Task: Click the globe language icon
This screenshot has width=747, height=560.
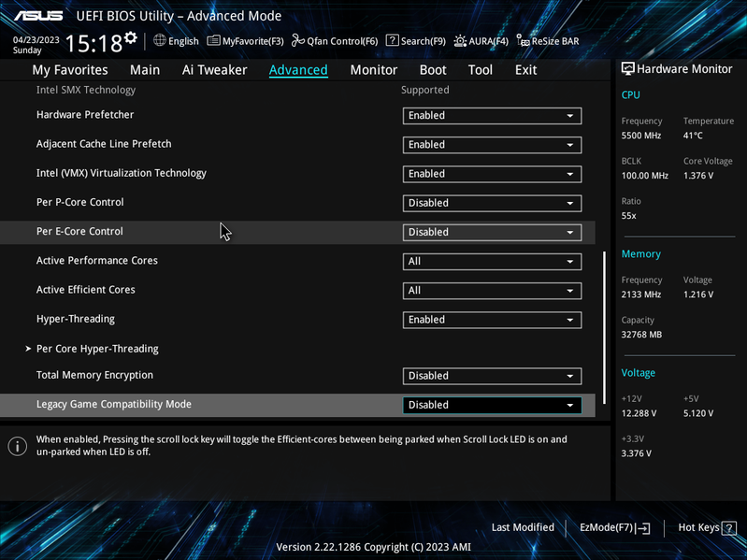Action: 160,40
